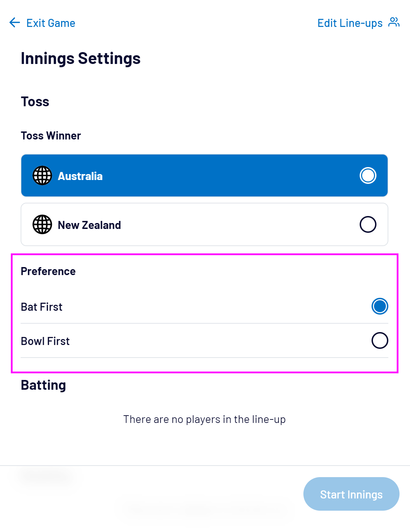Screen dimensions: 410x532
Task: Click the Batting section heading
Action: pos(43,385)
